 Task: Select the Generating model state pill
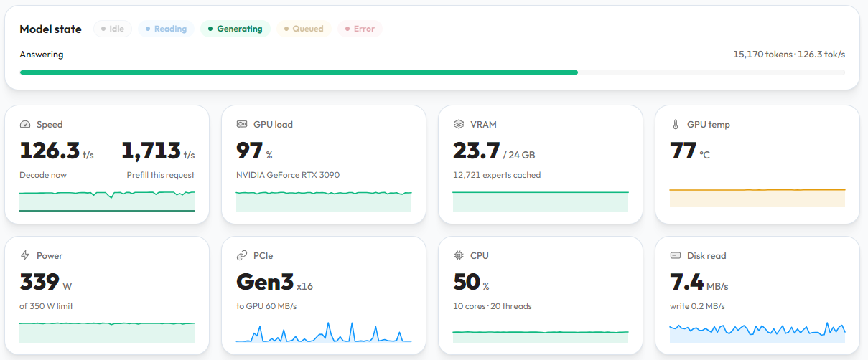pyautogui.click(x=235, y=29)
